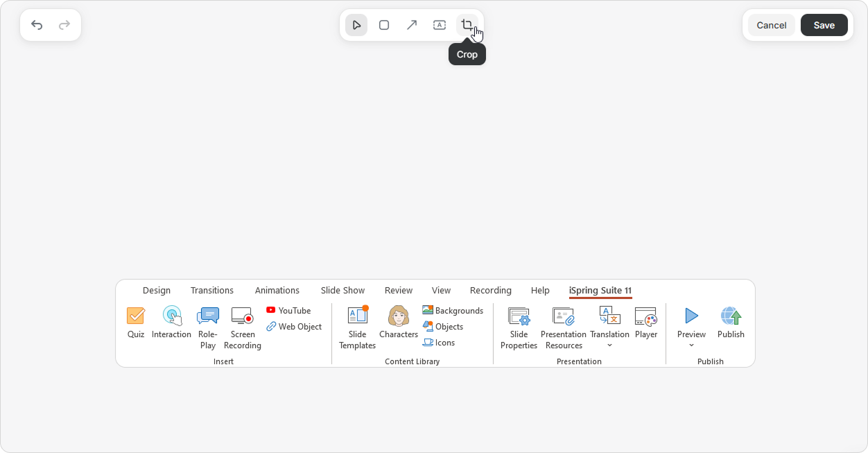Image resolution: width=868 pixels, height=453 pixels.
Task: Open the Interaction editor
Action: (x=171, y=323)
